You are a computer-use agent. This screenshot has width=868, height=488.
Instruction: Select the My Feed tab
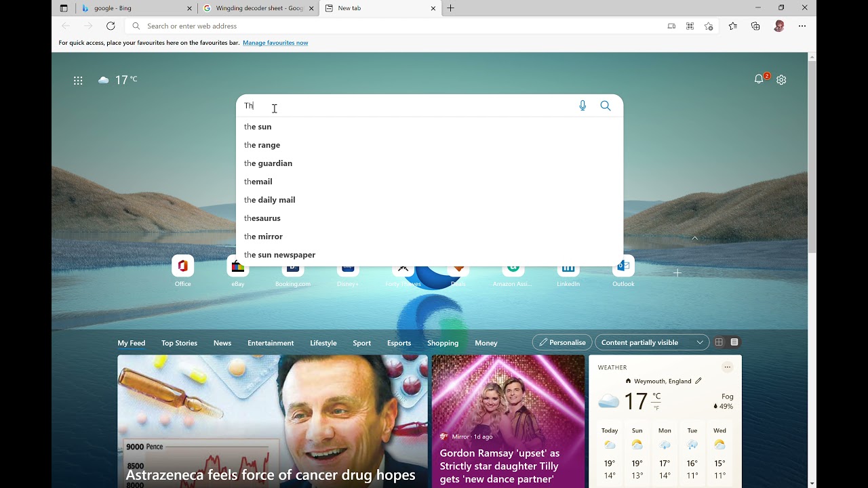(x=132, y=343)
